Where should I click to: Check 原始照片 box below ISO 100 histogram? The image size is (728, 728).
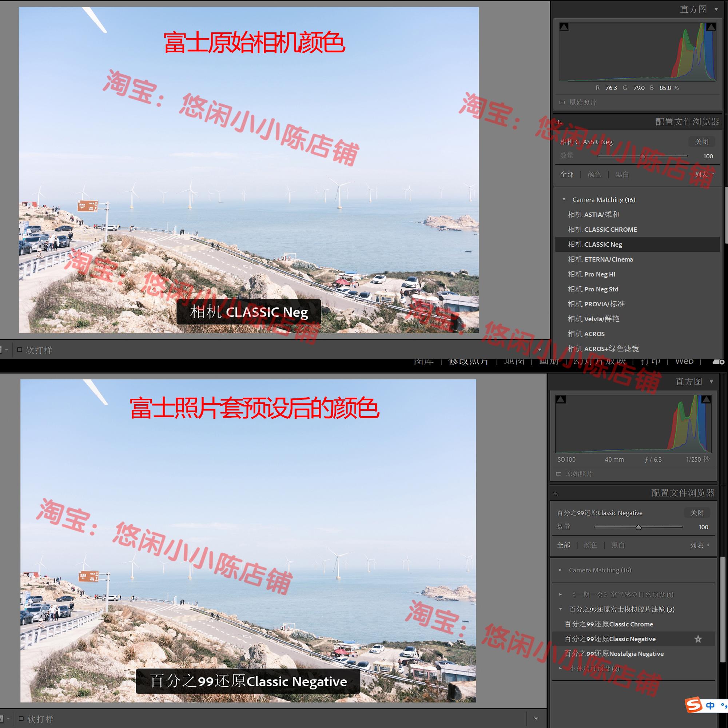click(559, 474)
